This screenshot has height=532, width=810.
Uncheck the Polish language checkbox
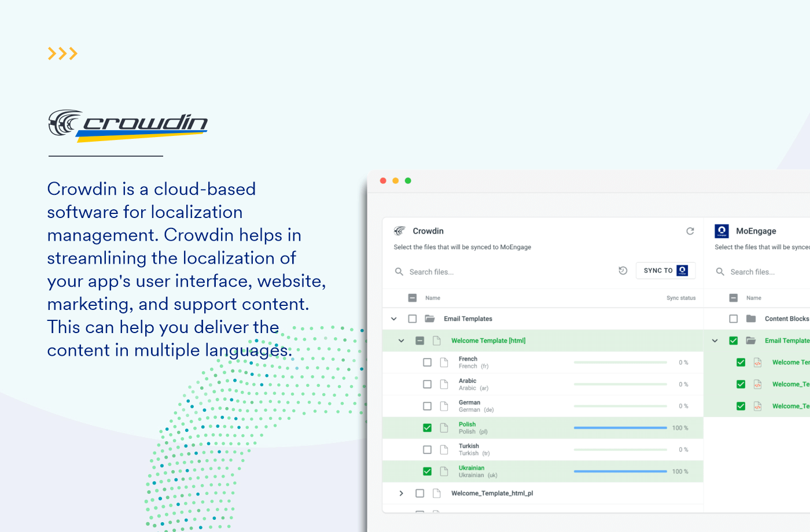click(427, 428)
